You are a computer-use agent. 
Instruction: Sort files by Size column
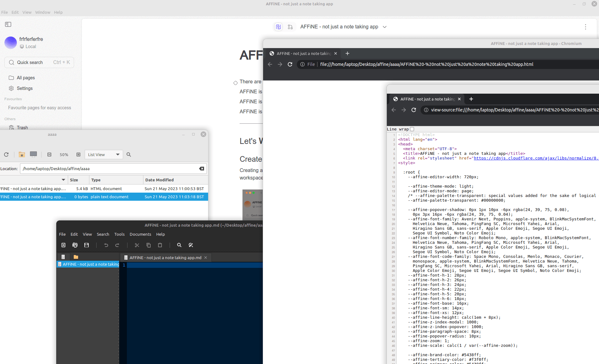click(78, 180)
